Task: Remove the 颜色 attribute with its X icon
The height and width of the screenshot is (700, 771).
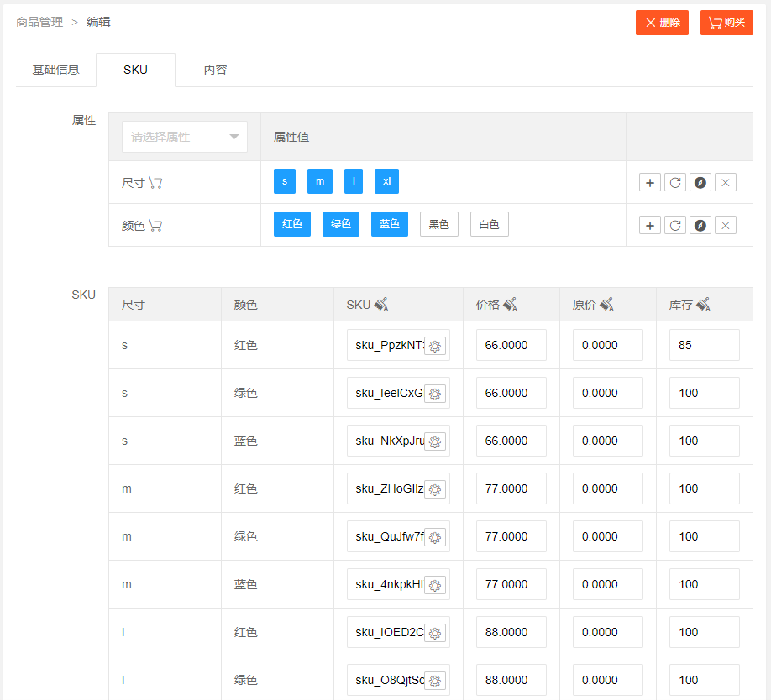Action: [726, 225]
